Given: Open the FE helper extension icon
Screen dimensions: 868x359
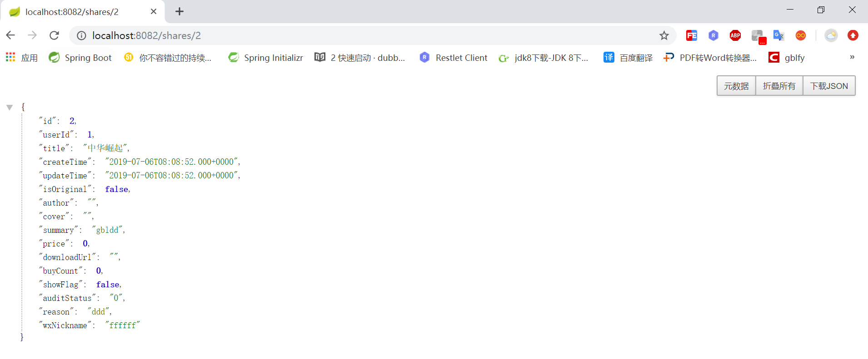Looking at the screenshot, I should coord(692,35).
